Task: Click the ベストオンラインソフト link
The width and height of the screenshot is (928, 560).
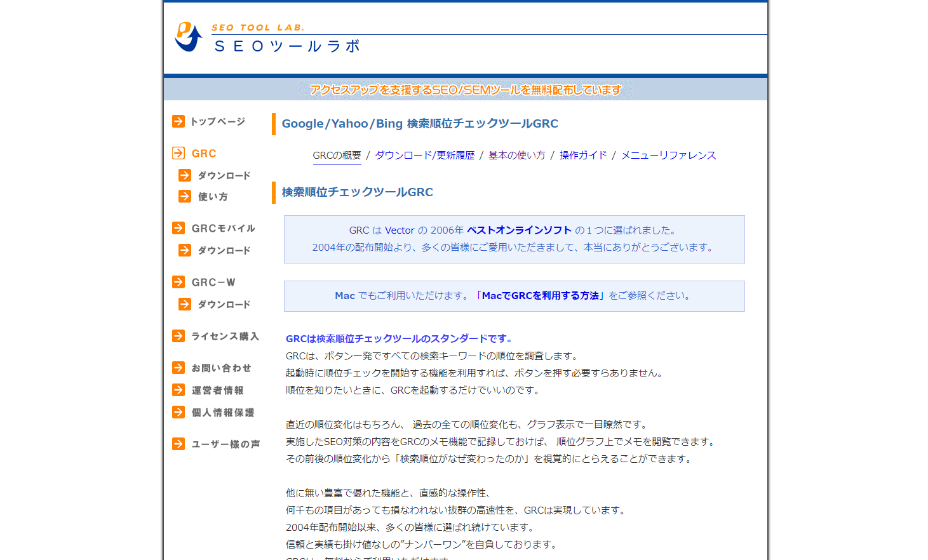Action: (519, 230)
